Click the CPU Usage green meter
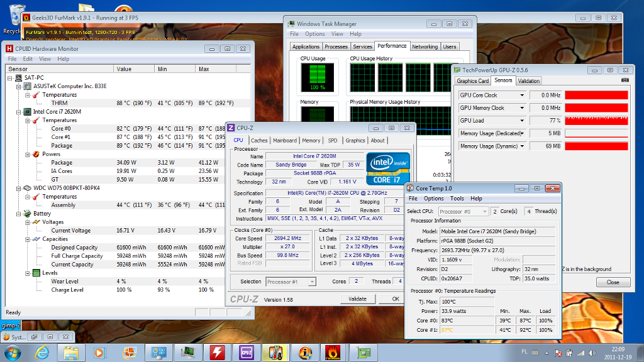The width and height of the screenshot is (644, 362). [317, 77]
